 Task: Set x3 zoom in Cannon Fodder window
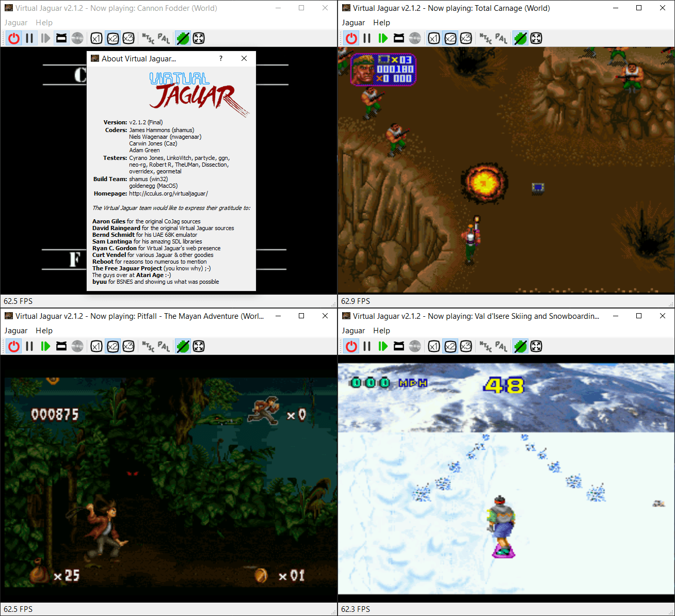(128, 38)
